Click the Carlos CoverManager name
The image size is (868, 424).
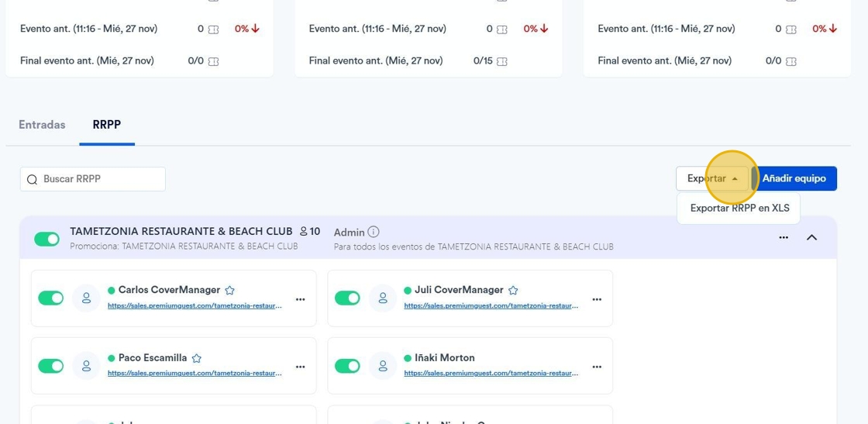click(170, 290)
